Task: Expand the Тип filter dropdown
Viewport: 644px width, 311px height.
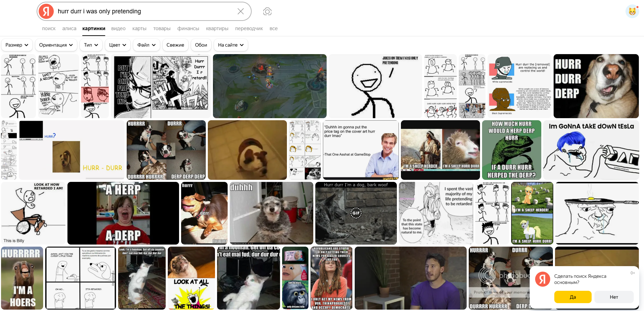Action: [91, 45]
